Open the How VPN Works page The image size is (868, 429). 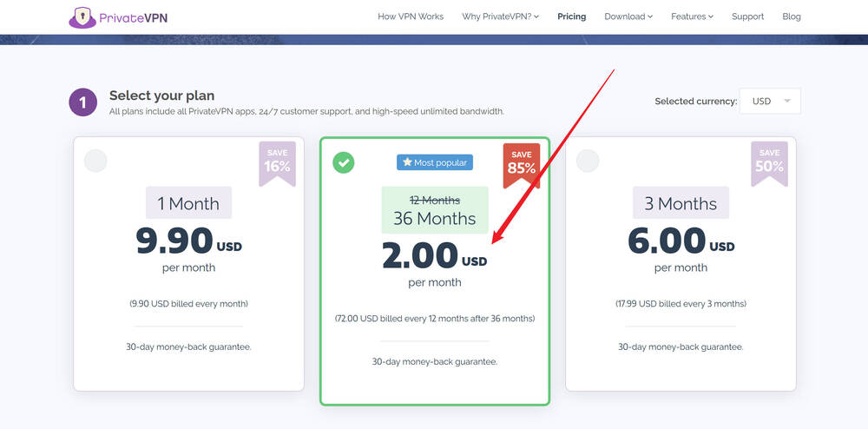tap(411, 16)
